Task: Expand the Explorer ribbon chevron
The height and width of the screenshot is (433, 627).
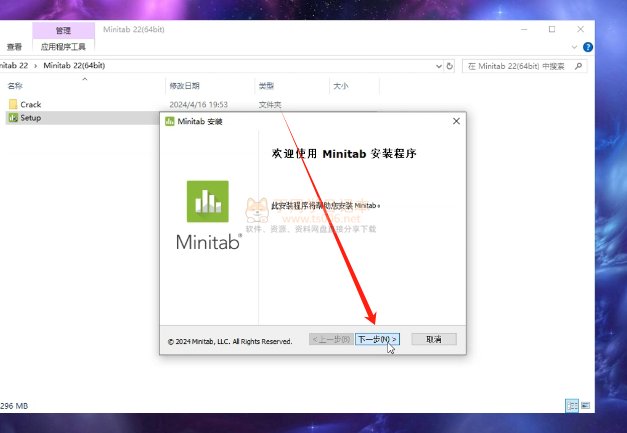Action: tap(574, 47)
